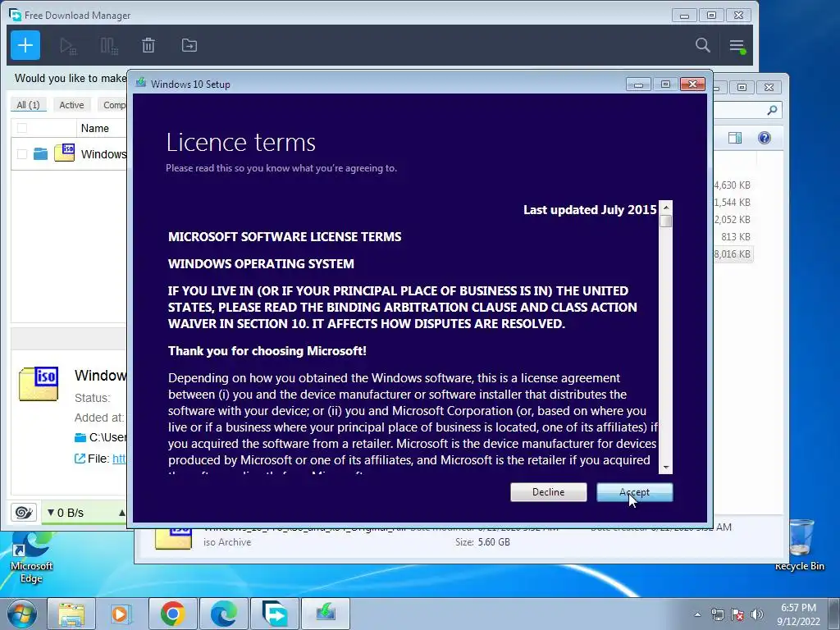The image size is (840, 630).
Task: Click the Explorer window search magnifier
Action: coord(772,110)
